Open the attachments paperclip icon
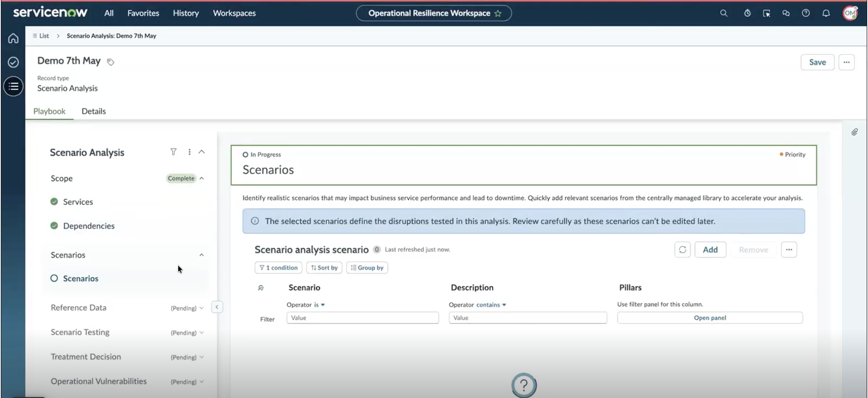868x398 pixels. [x=854, y=132]
